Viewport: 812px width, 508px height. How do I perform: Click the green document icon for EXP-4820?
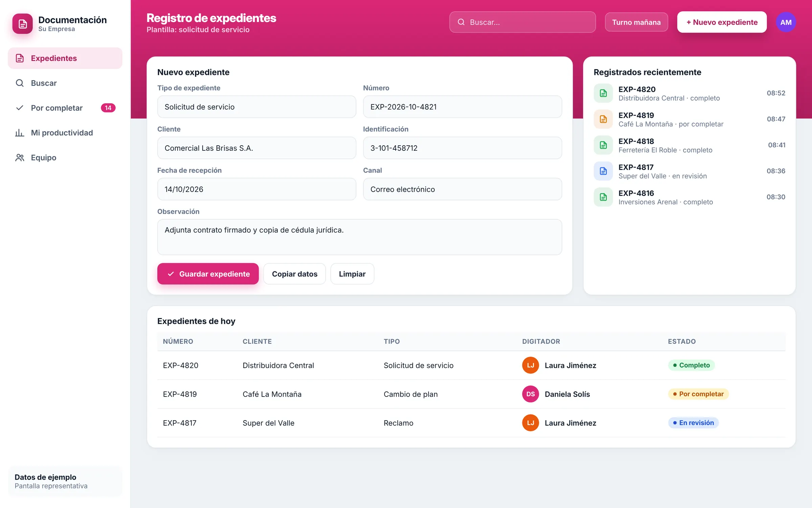pos(603,93)
